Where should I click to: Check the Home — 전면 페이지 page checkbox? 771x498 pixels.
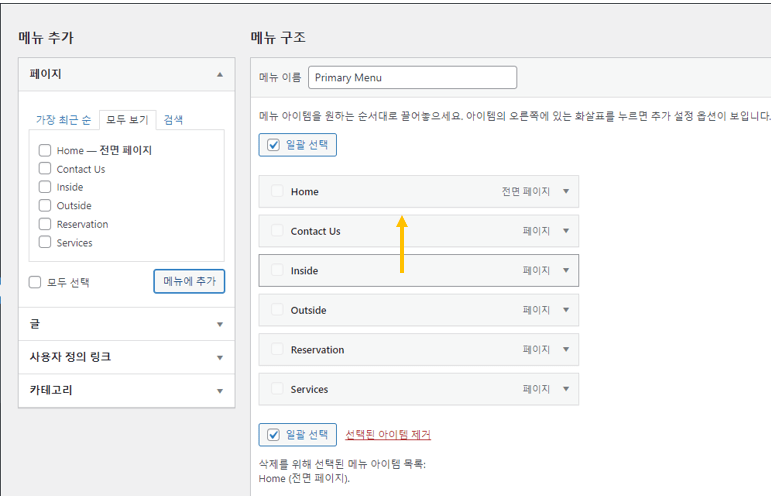point(45,150)
